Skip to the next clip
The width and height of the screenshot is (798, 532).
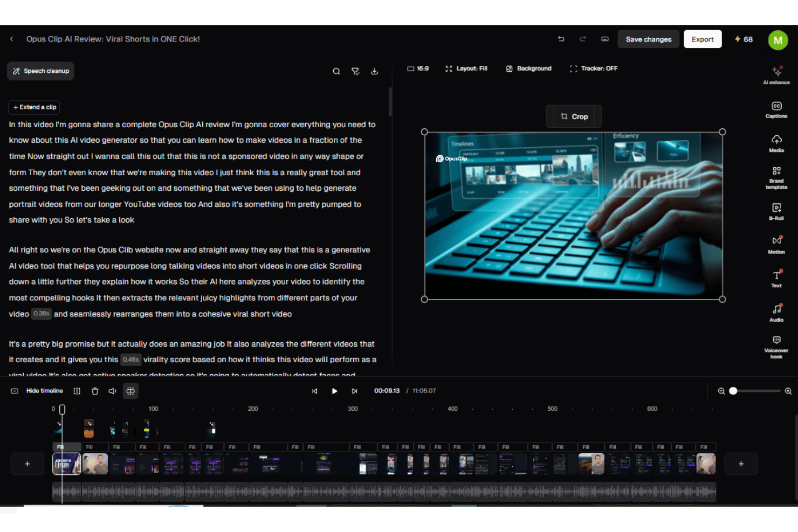click(x=354, y=391)
